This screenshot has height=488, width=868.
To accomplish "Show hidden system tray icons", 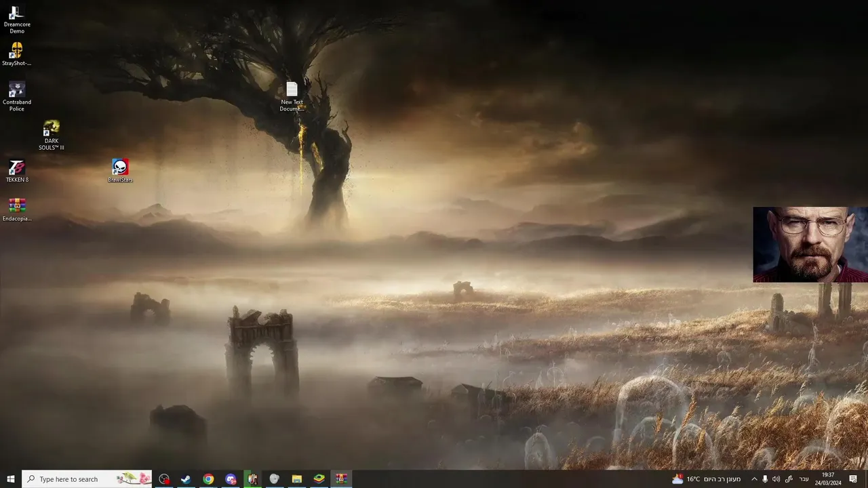I will point(754,479).
